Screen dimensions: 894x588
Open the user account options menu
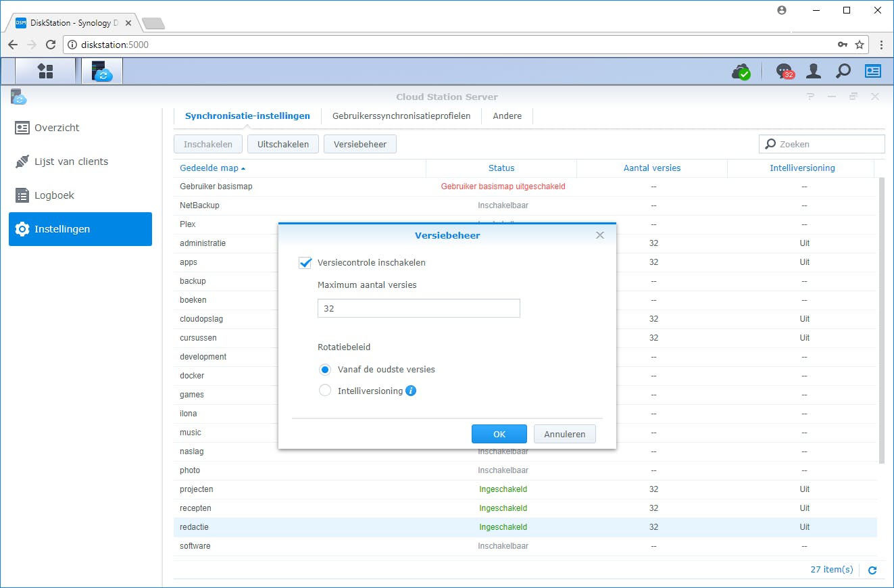coord(813,70)
